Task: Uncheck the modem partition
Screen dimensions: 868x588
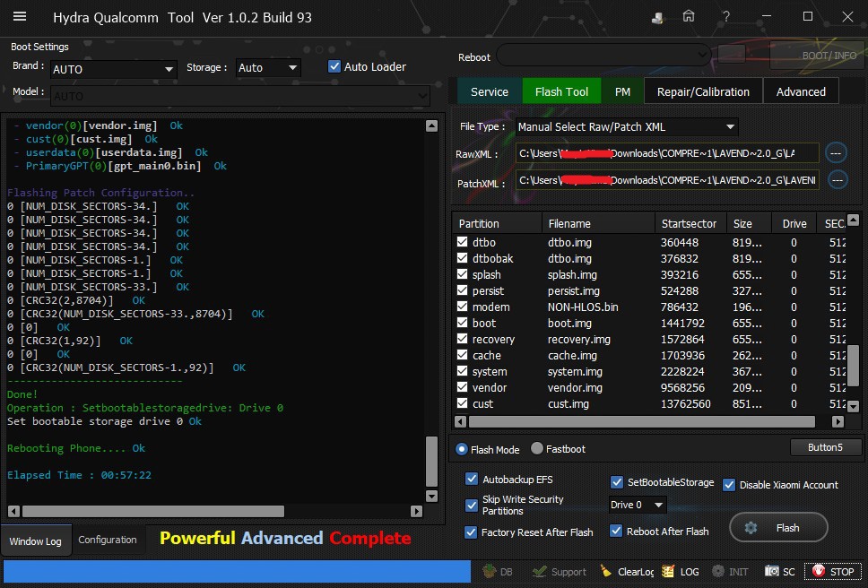Action: [462, 306]
